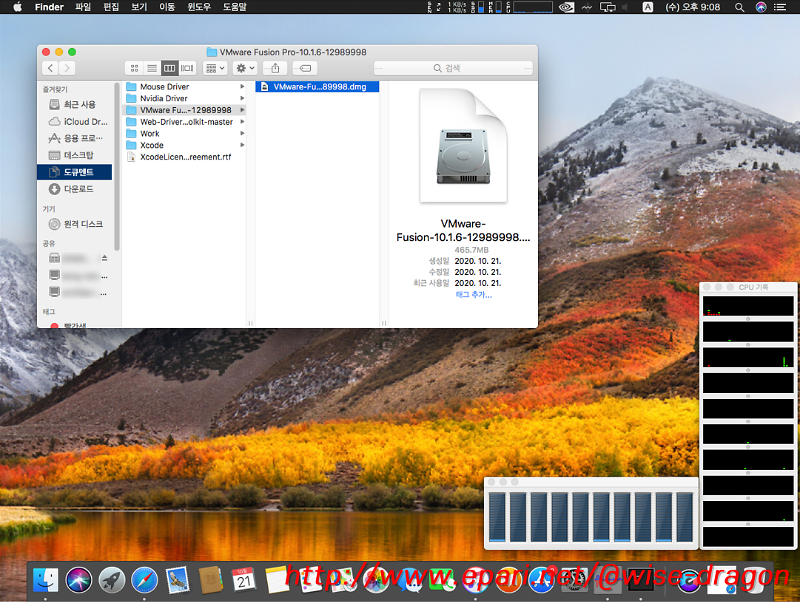Click the Siri icon in menu bar

761,7
